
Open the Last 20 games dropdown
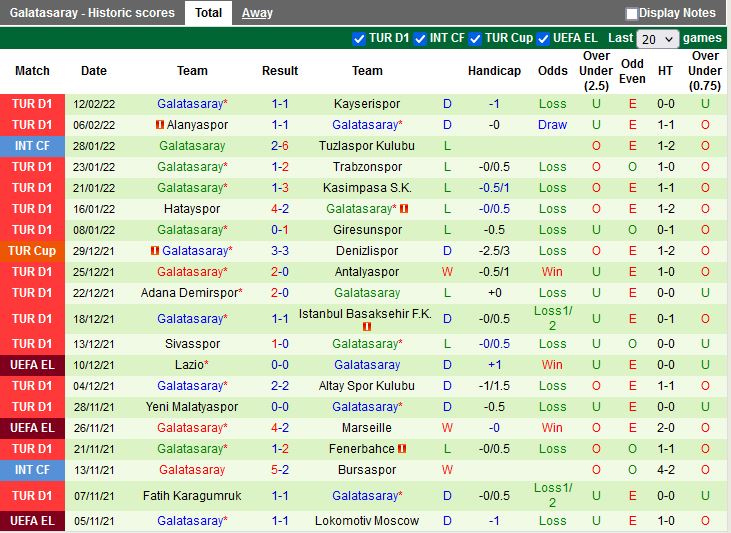[657, 39]
